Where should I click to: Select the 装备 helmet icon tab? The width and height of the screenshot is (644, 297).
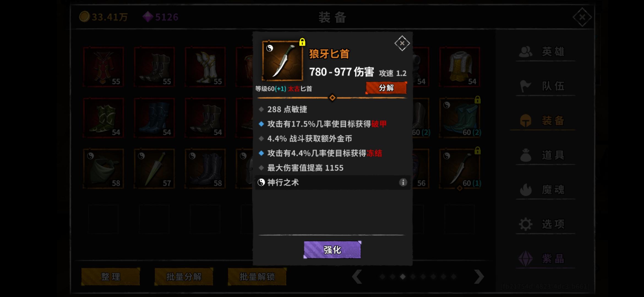(x=526, y=121)
